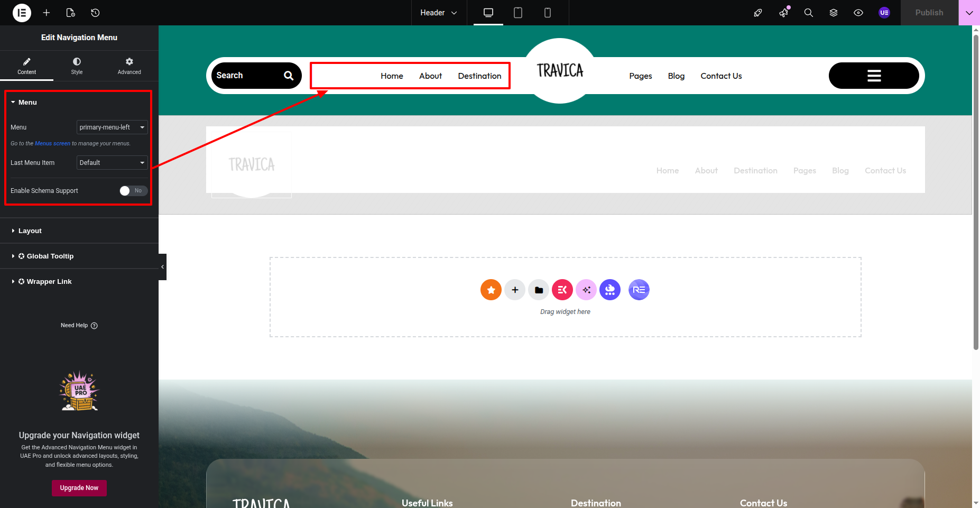Open the Structure layers icon

(x=834, y=13)
